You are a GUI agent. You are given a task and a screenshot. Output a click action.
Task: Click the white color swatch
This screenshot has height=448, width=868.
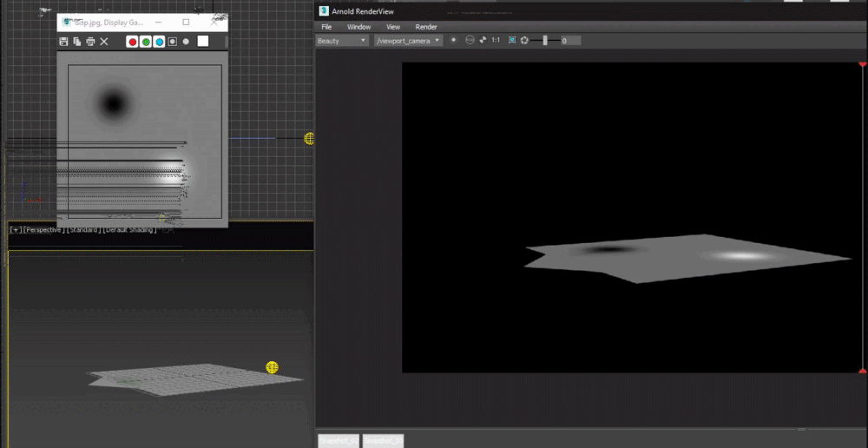click(x=203, y=41)
